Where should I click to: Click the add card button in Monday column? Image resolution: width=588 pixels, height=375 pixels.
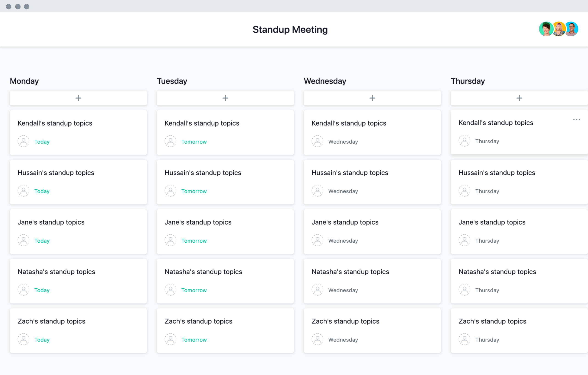tap(78, 98)
